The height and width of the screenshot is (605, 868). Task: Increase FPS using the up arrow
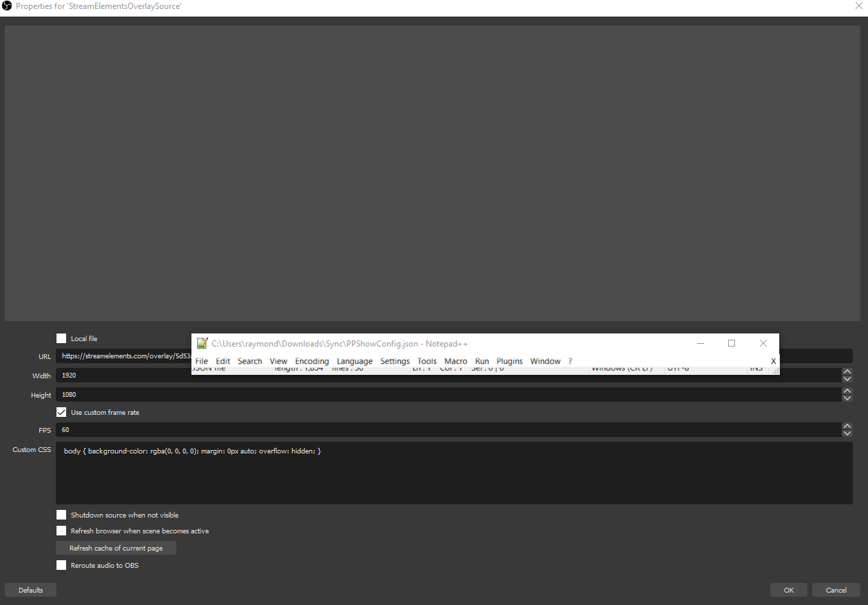tap(847, 426)
